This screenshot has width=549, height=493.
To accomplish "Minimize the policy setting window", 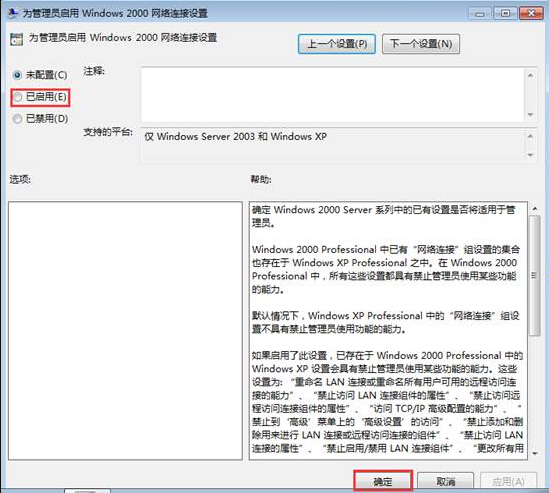I will click(480, 14).
